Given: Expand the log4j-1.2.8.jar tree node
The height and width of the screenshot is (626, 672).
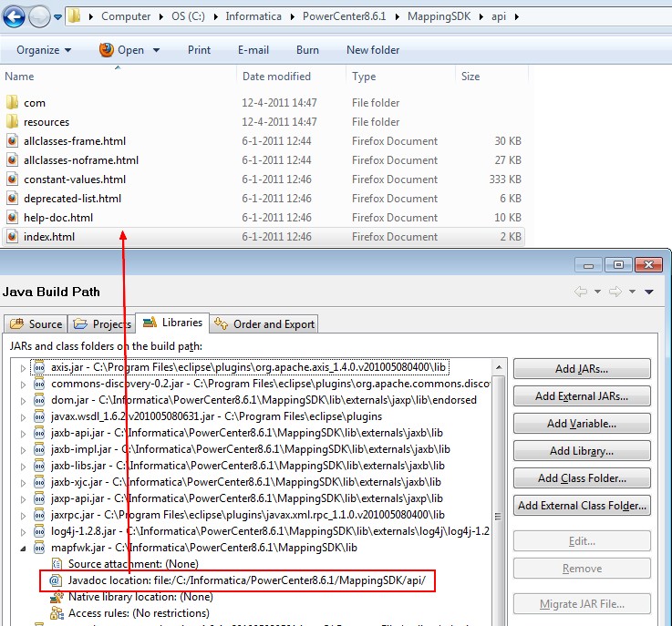Looking at the screenshot, I should (x=24, y=531).
